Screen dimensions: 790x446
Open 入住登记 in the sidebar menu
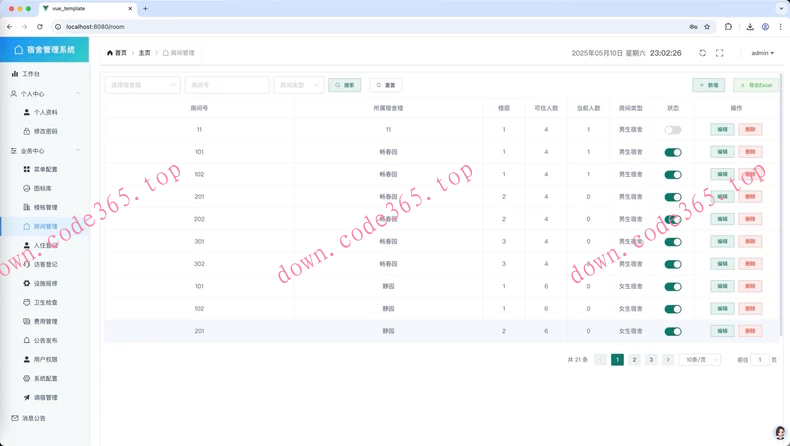tap(45, 245)
